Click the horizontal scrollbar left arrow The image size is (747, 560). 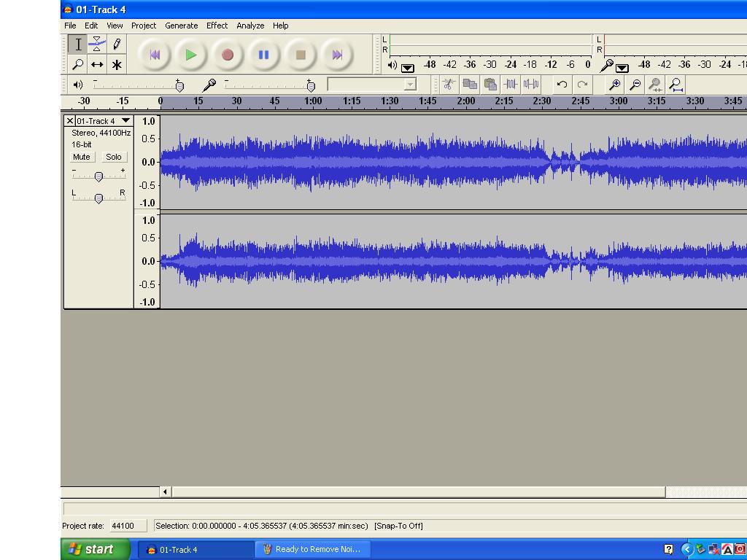pos(166,491)
